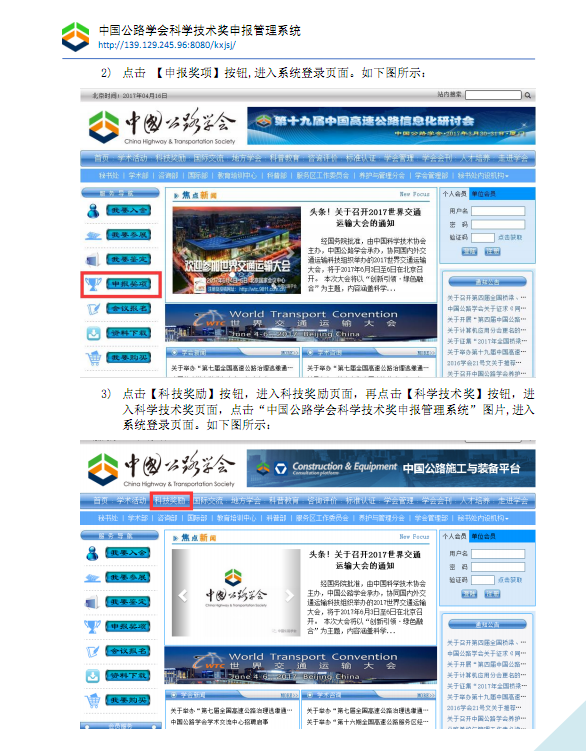Click the shopping cart icon beside the red-boxed 申报奖项 list
The height and width of the screenshot is (751, 586).
click(x=93, y=358)
